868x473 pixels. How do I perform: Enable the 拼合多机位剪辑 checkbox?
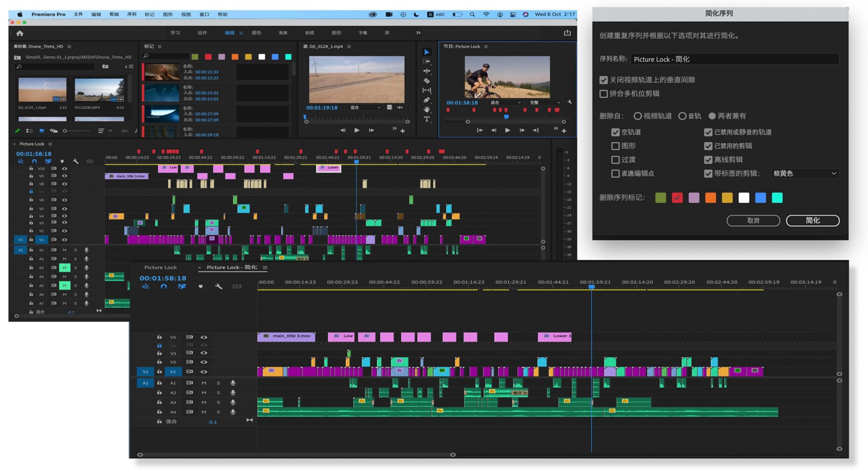point(604,94)
